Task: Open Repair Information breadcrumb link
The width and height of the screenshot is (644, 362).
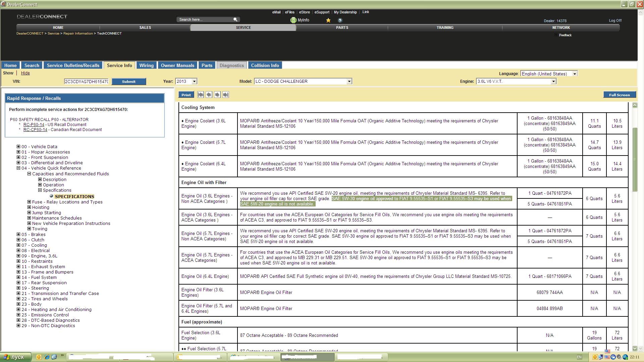Action: click(x=78, y=33)
